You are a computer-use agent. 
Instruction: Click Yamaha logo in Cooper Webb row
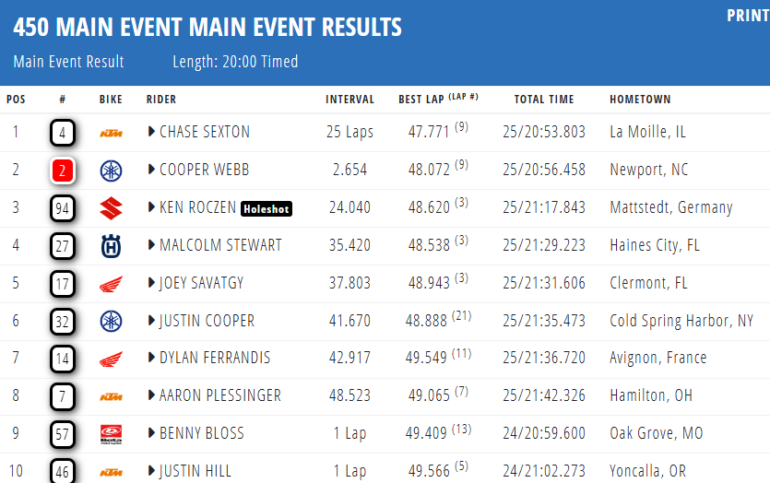[x=110, y=170]
